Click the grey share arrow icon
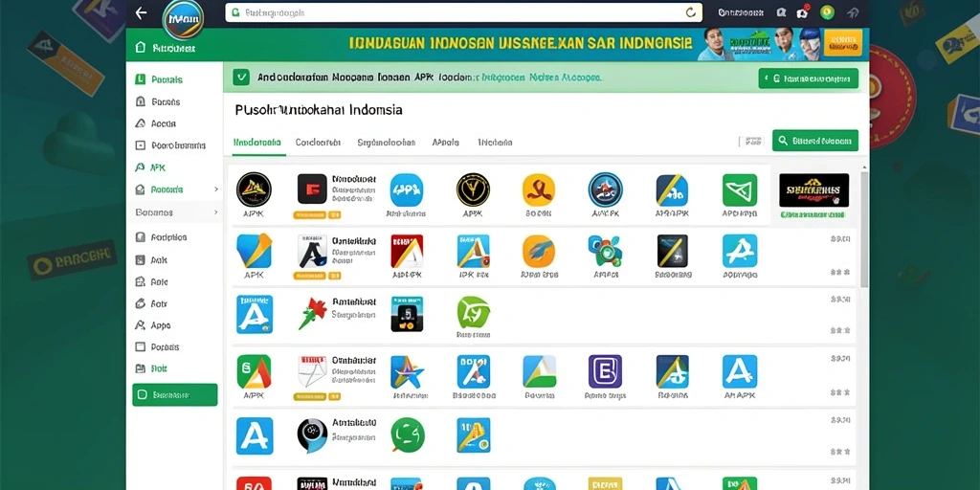 (853, 12)
